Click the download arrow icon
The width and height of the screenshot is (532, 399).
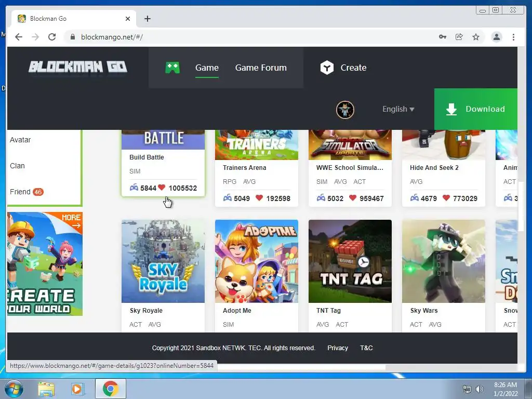point(451,109)
